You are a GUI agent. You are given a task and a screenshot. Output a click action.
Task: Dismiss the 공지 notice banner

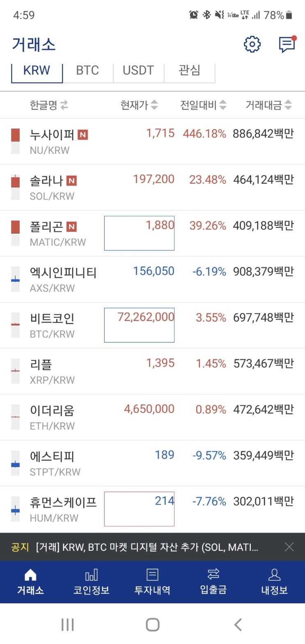coord(289,547)
